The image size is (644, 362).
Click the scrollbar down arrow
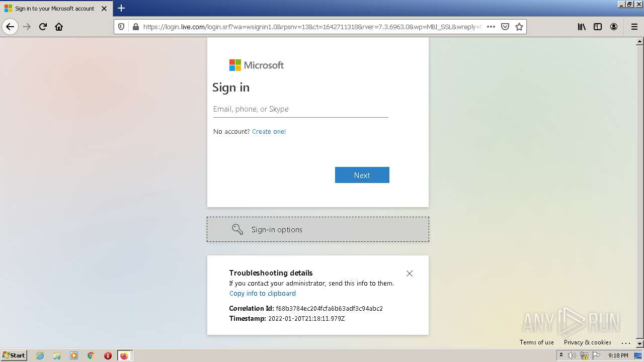640,344
